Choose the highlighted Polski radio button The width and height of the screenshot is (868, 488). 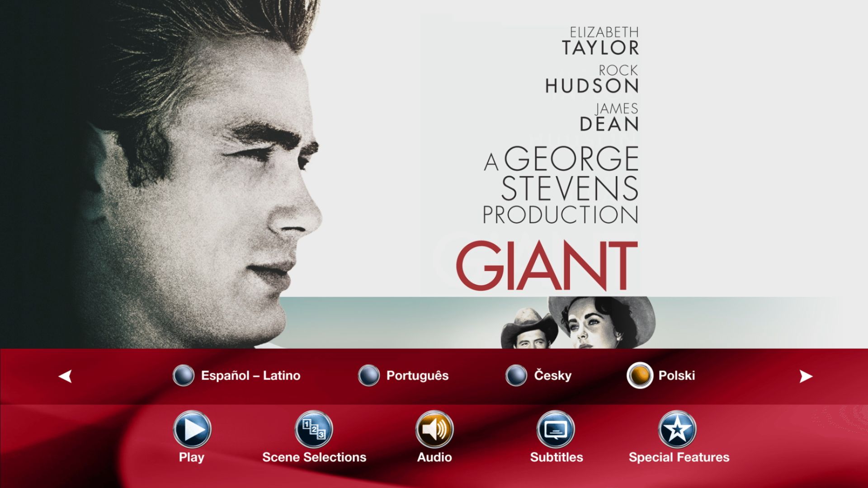point(640,375)
